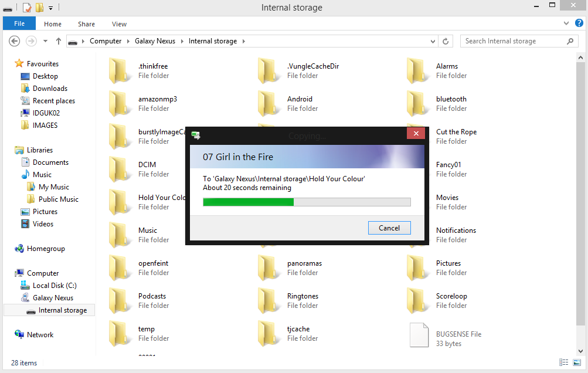Open the BUGSENSE File icon
The image size is (588, 373).
(x=419, y=334)
